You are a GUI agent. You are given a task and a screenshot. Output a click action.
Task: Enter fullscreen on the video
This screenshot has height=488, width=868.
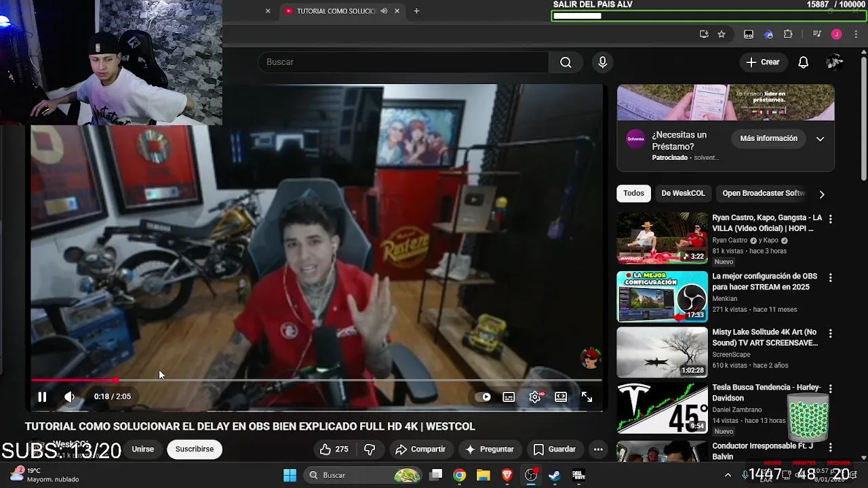tap(587, 397)
